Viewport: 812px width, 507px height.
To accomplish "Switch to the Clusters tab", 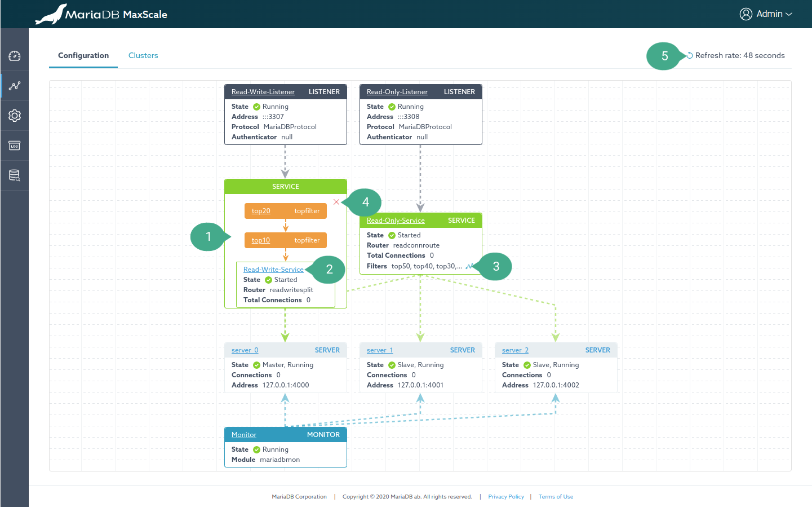I will click(x=143, y=55).
